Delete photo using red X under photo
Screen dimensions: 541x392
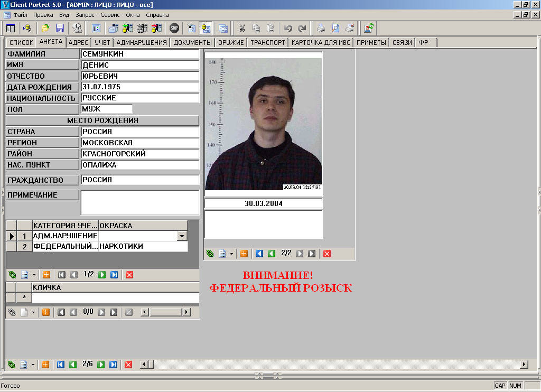point(327,254)
